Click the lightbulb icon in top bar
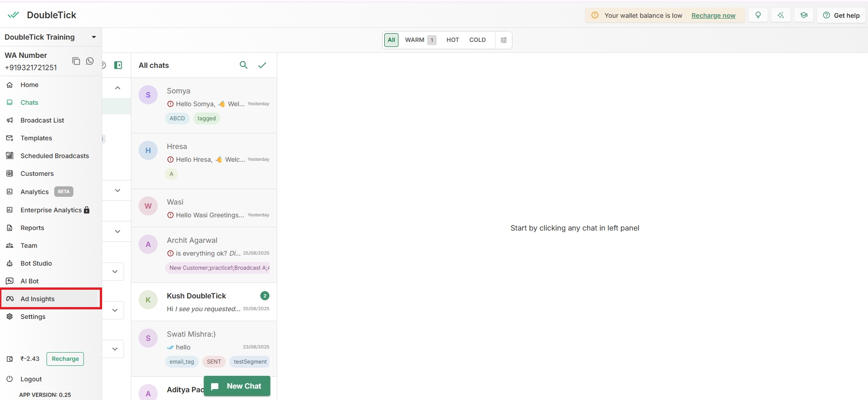Image resolution: width=868 pixels, height=400 pixels. 758,15
